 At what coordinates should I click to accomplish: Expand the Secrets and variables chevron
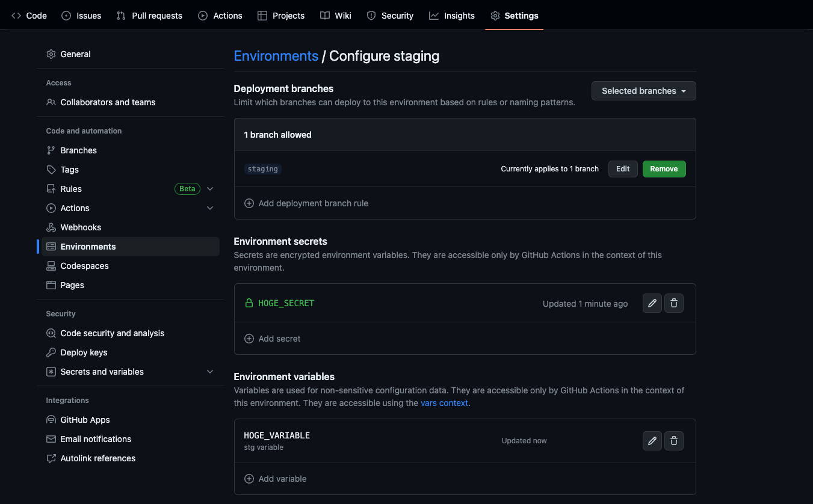click(210, 371)
